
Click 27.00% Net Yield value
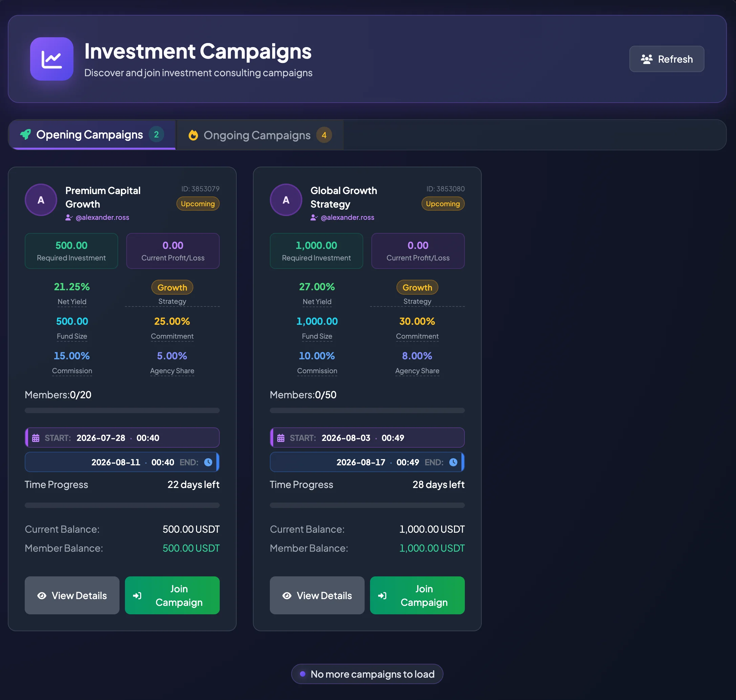(x=317, y=287)
